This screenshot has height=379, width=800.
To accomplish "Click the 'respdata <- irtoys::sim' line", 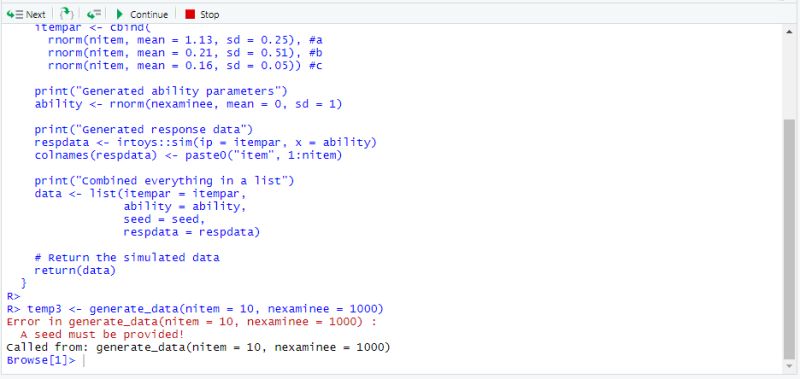I will click(206, 142).
